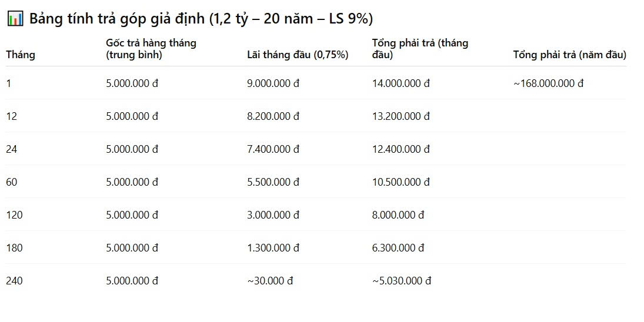Select the Gốc trả hàng tháng header
This screenshot has height=322, width=644.
click(151, 49)
